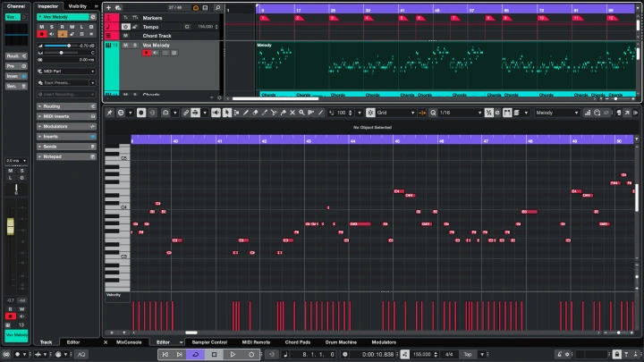
Task: Open the 1/16 quantize preset dropdown
Action: click(460, 113)
